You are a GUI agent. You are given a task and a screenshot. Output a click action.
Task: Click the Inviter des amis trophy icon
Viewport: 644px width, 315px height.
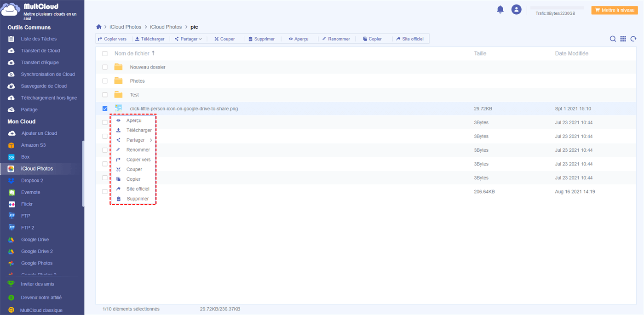pos(11,284)
